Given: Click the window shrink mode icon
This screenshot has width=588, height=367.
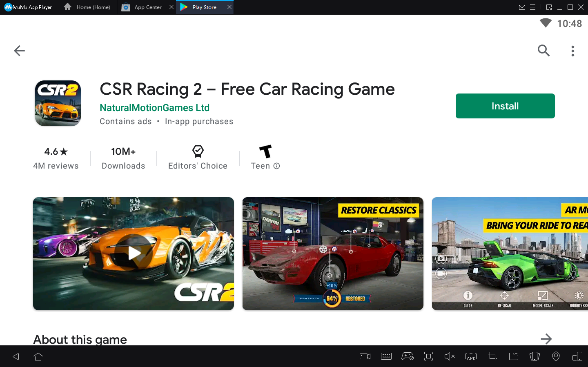Looking at the screenshot, I should point(549,7).
